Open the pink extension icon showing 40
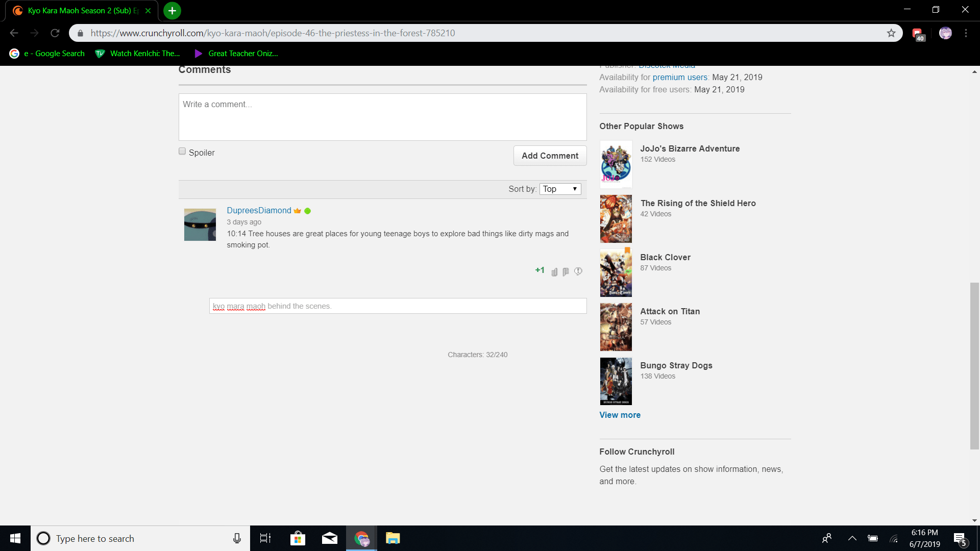 point(918,33)
